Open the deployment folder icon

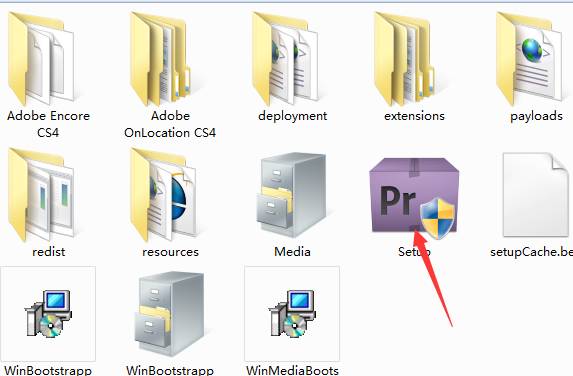[284, 58]
